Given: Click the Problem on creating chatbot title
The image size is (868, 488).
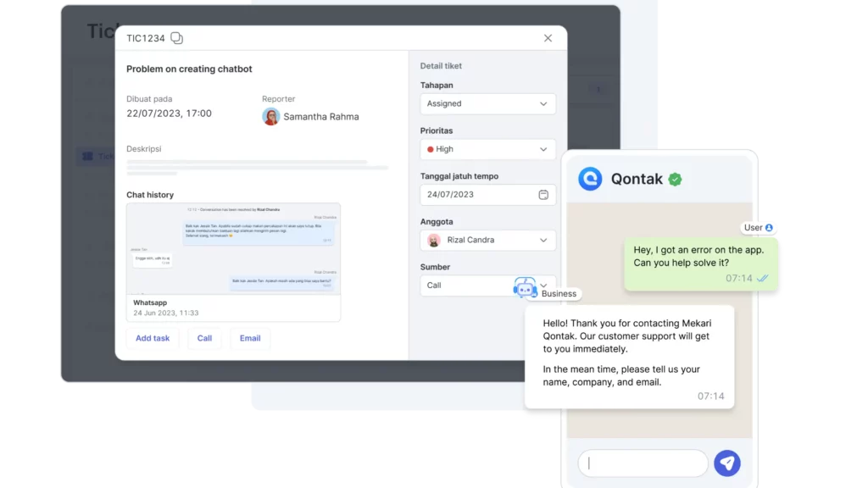Looking at the screenshot, I should (x=189, y=69).
